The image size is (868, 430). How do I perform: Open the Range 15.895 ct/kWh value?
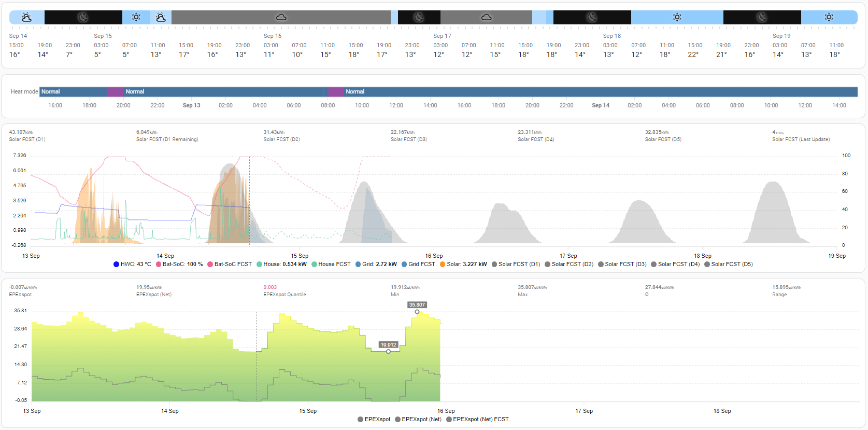click(787, 287)
